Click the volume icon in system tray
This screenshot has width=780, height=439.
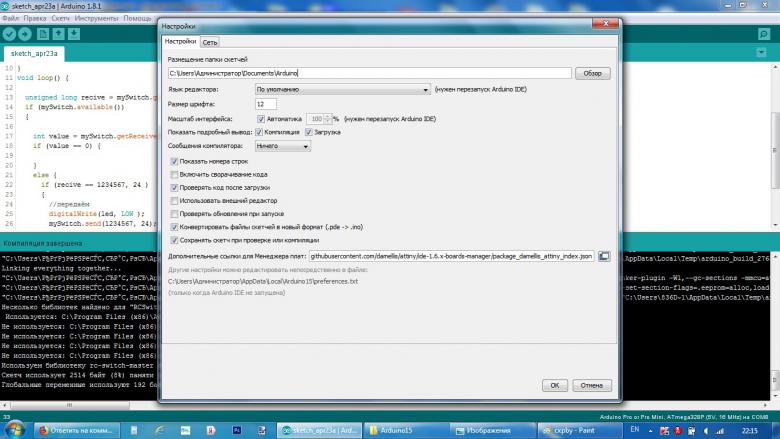(706, 431)
